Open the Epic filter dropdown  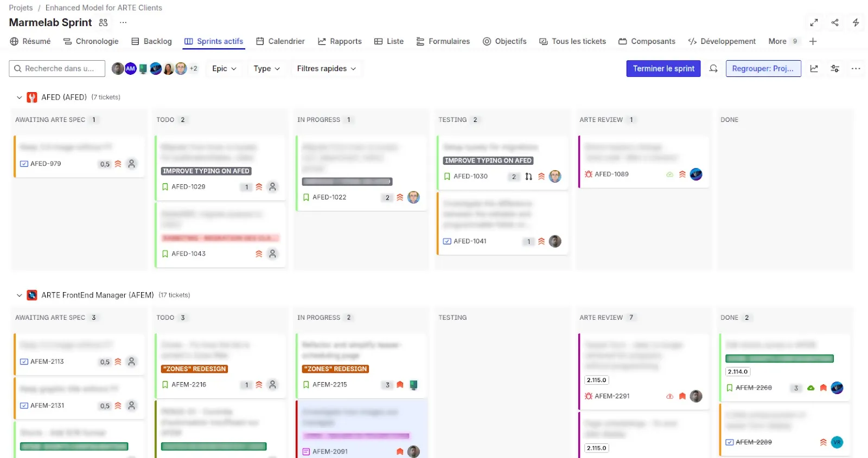[x=224, y=68]
